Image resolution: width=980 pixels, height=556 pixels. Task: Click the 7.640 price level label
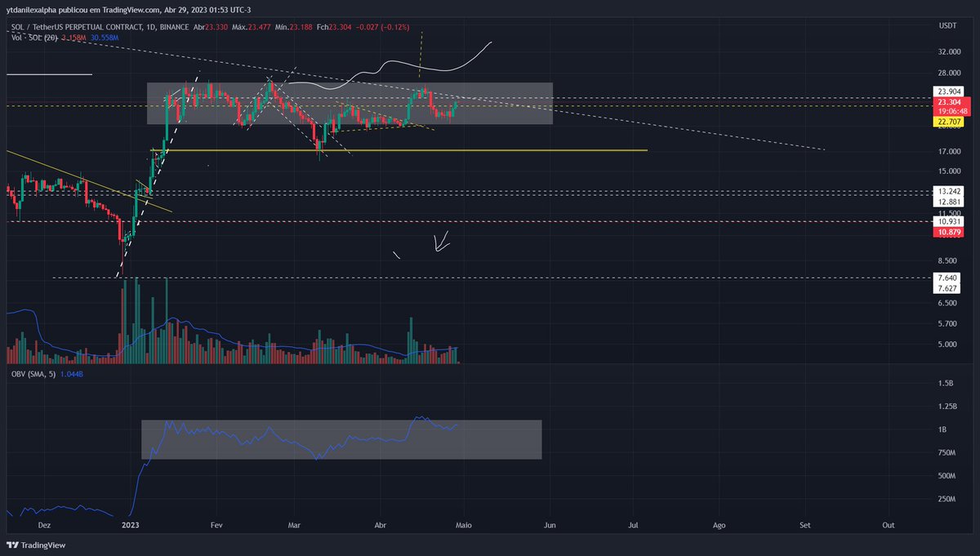click(x=947, y=278)
